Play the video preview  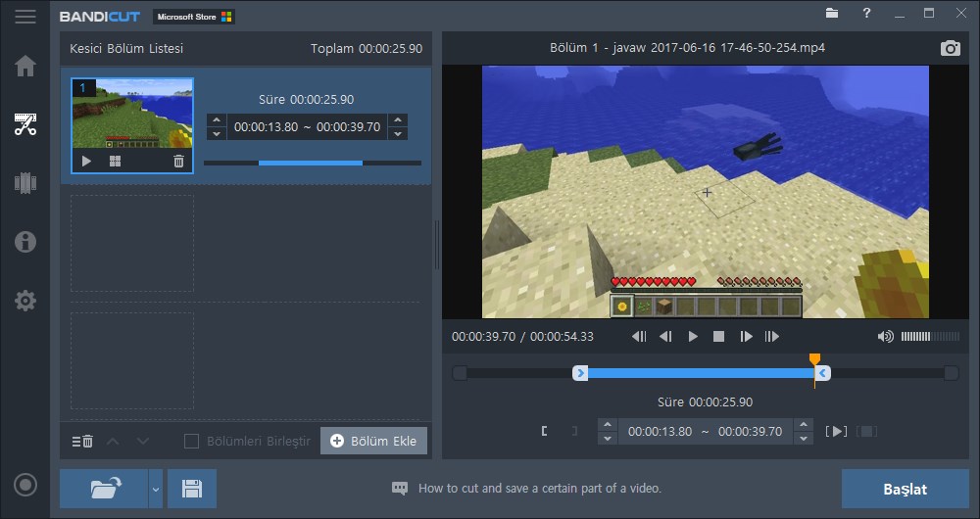click(693, 337)
